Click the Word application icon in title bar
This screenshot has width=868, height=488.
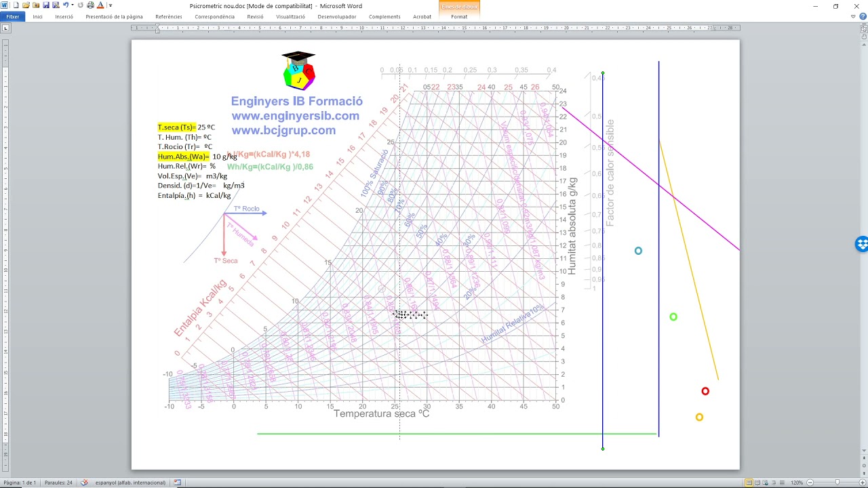pos(5,5)
